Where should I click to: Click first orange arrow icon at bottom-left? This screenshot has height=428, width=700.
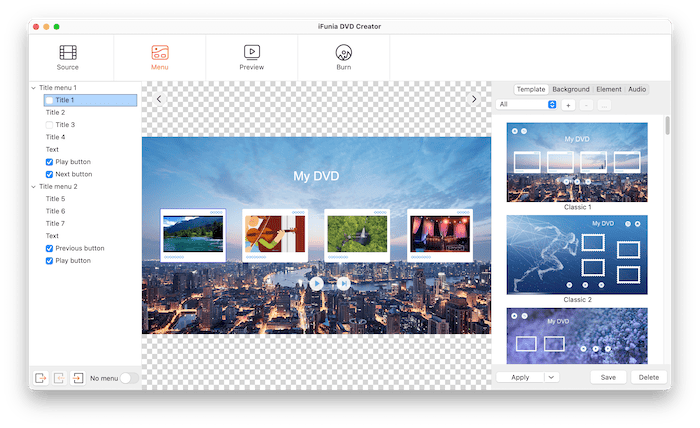point(41,378)
